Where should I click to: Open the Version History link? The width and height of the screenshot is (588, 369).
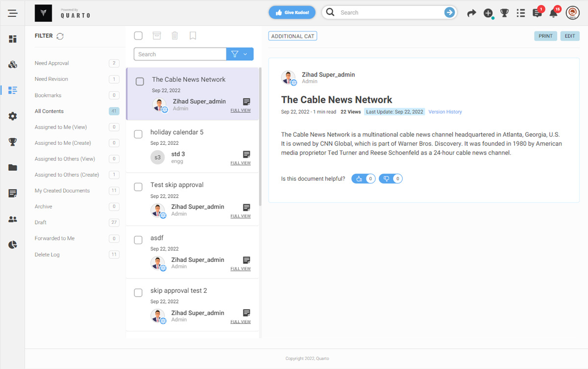pos(445,112)
